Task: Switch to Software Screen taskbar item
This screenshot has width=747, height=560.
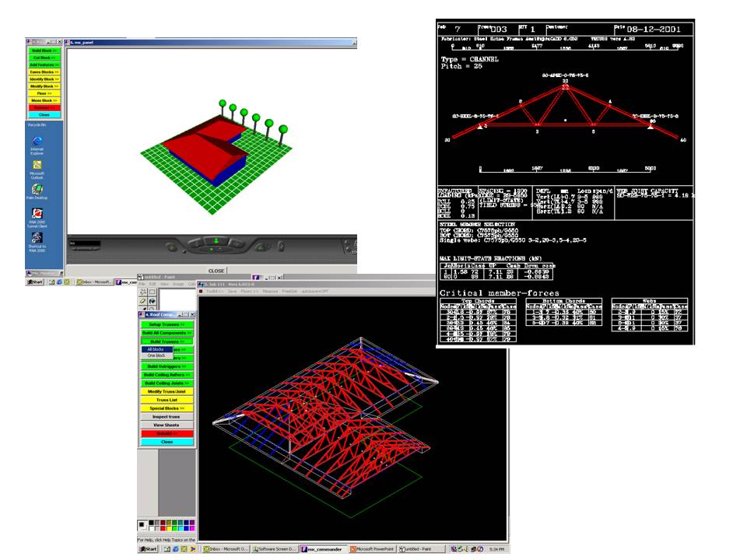Action: coord(275,549)
